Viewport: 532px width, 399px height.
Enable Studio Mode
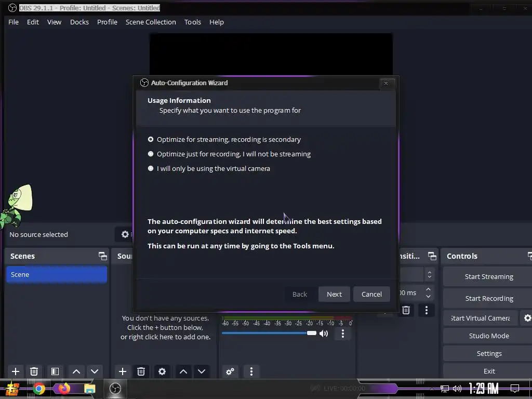click(489, 336)
